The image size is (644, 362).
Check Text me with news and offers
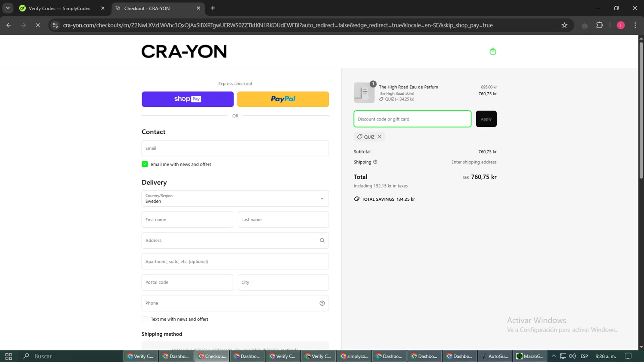tap(145, 319)
